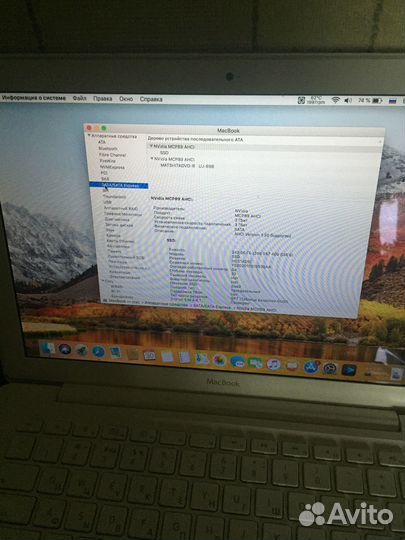Select SAS in the sidebar
The width and height of the screenshot is (405, 540).
tap(105, 179)
